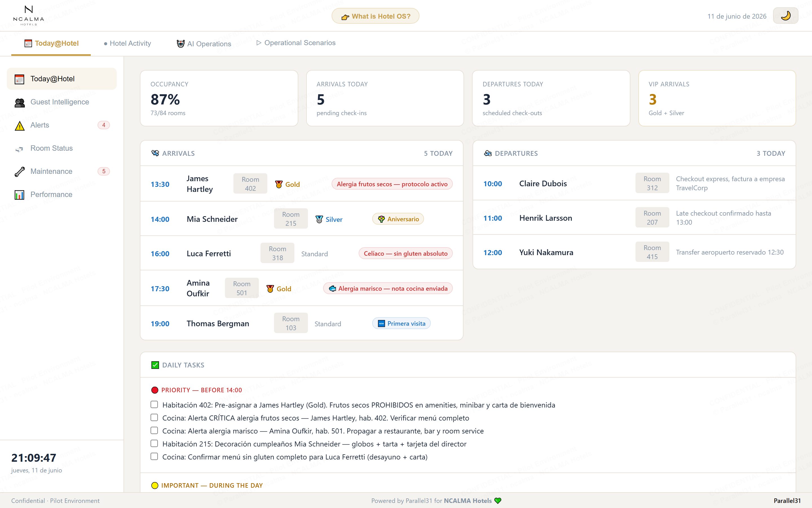
Task: Select Henrik Larsson's departure name
Action: coord(546,218)
